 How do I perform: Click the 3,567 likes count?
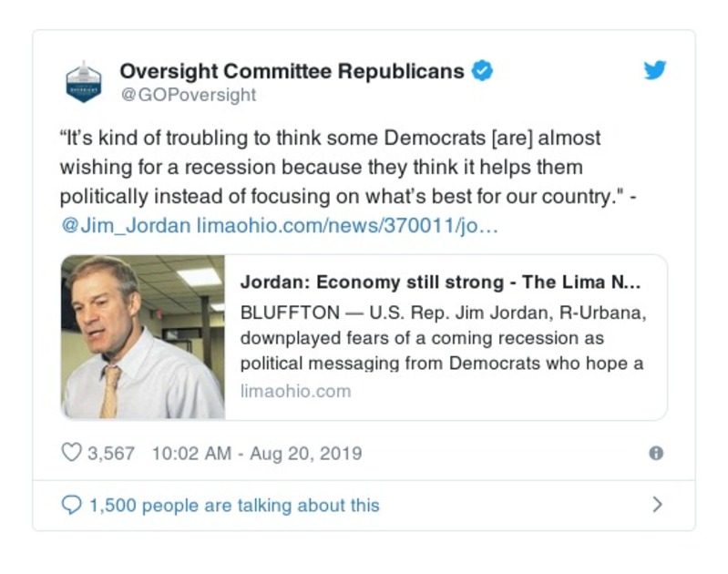(111, 453)
